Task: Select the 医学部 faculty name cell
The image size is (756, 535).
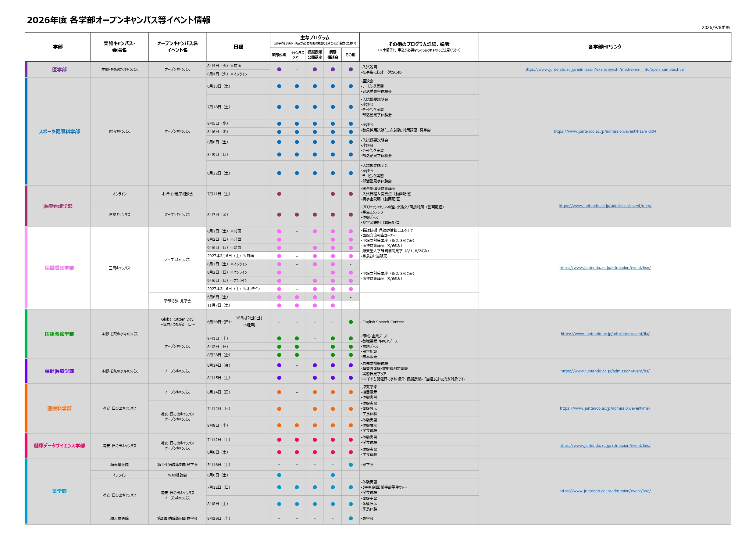Action: coord(59,70)
